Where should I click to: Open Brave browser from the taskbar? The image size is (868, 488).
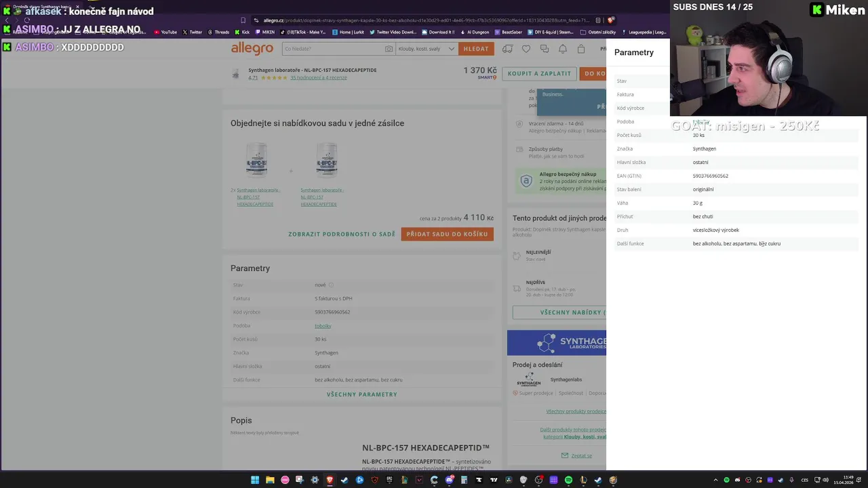coord(330,480)
